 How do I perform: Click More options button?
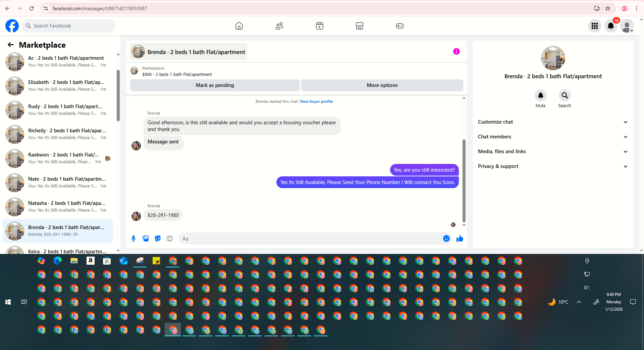point(382,85)
